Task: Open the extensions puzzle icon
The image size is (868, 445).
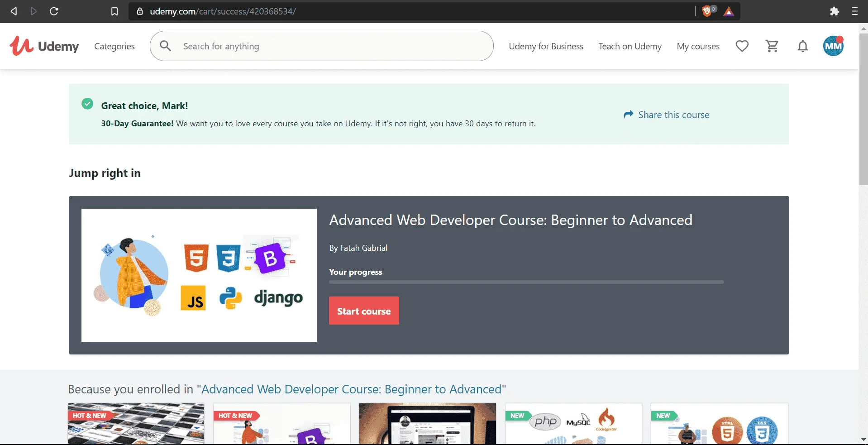Action: [x=835, y=11]
